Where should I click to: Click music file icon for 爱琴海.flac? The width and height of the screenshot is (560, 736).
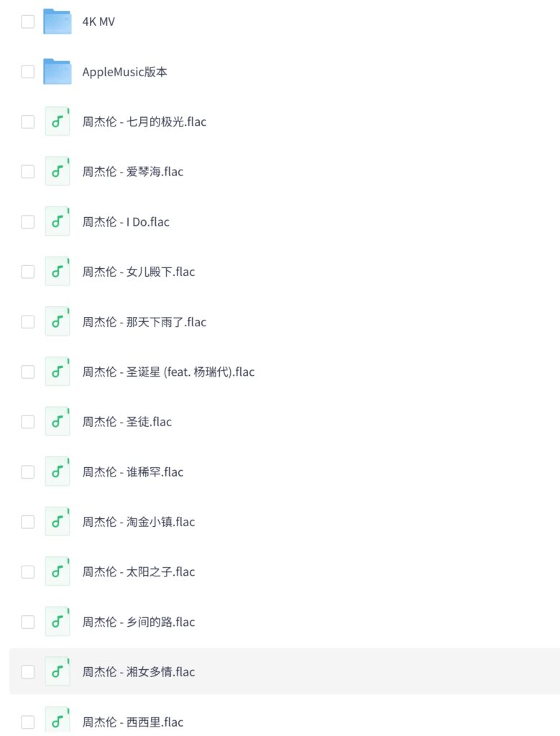57,172
